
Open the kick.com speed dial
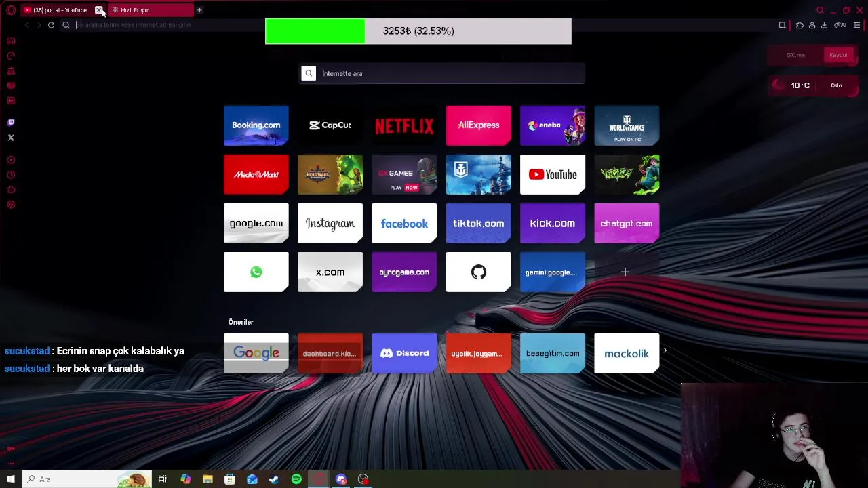click(552, 223)
